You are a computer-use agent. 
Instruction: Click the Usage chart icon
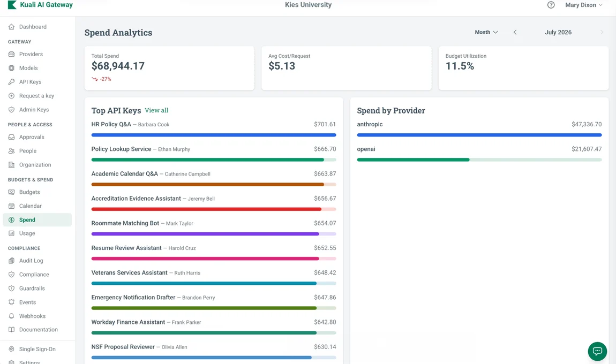coord(11,233)
